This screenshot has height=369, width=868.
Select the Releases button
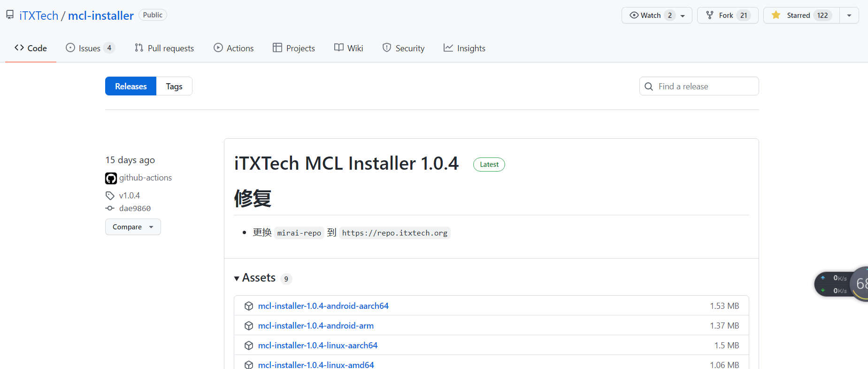point(131,86)
